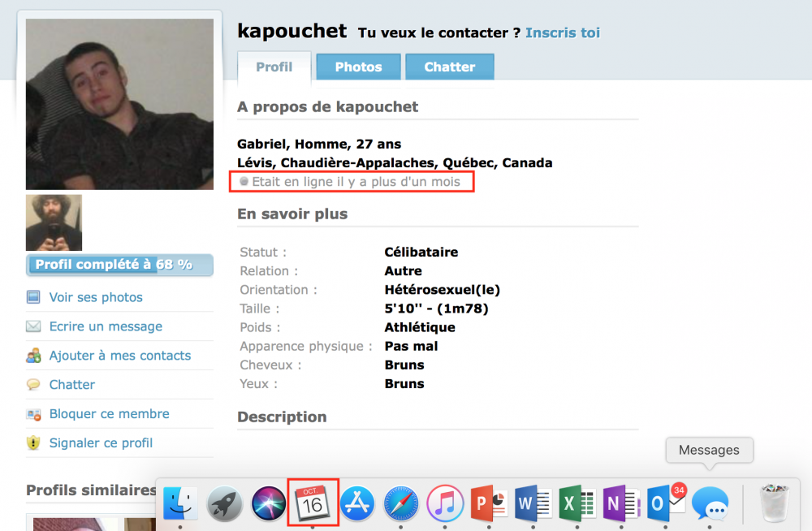
Task: Click the profile completion progress bar
Action: [119, 265]
